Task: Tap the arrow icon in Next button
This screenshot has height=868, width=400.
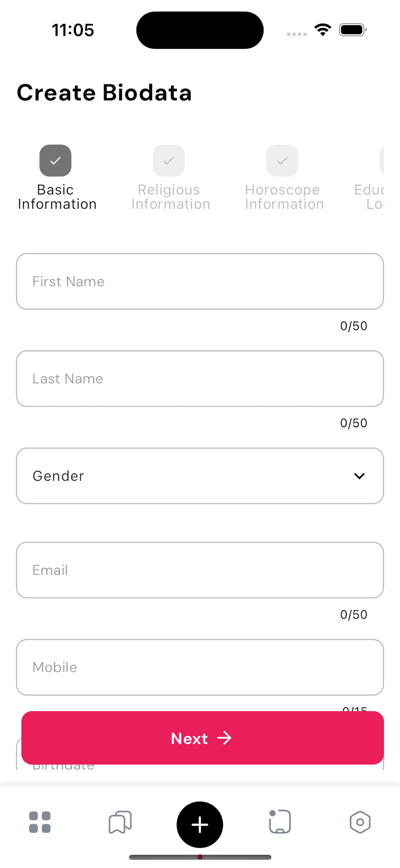Action: click(224, 738)
